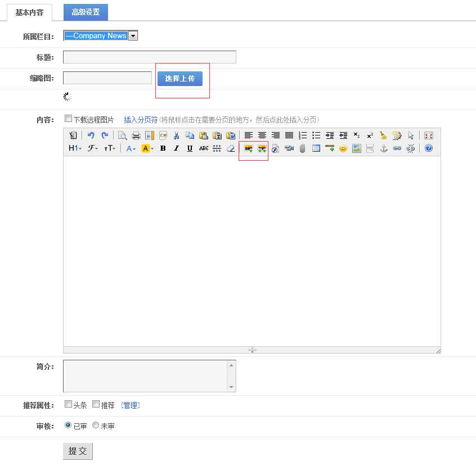This screenshot has height=466, width=476.
Task: Toggle HTML source view in editor
Action: point(73,135)
